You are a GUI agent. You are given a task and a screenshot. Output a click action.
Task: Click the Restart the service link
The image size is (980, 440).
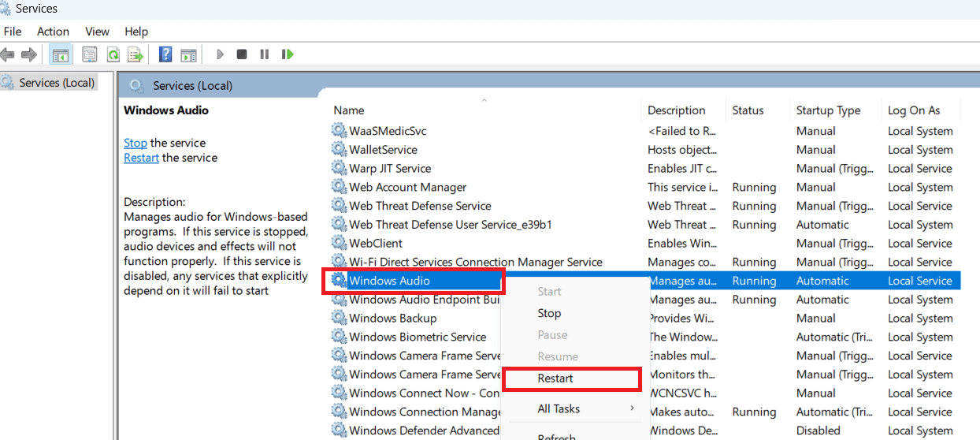point(141,158)
